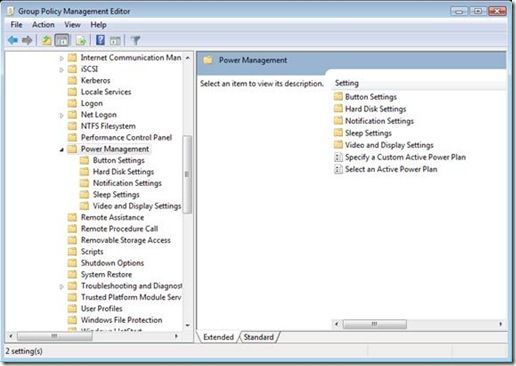Open the View menu

coord(72,25)
